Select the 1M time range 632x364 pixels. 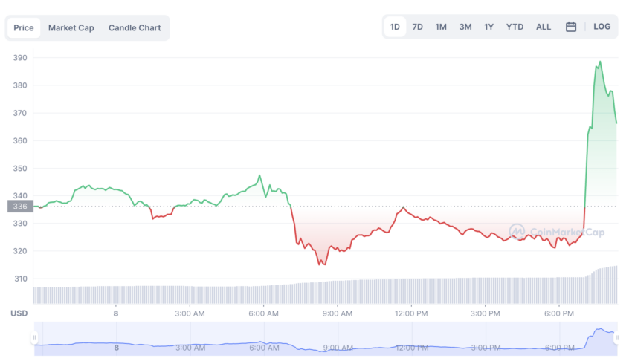click(441, 27)
